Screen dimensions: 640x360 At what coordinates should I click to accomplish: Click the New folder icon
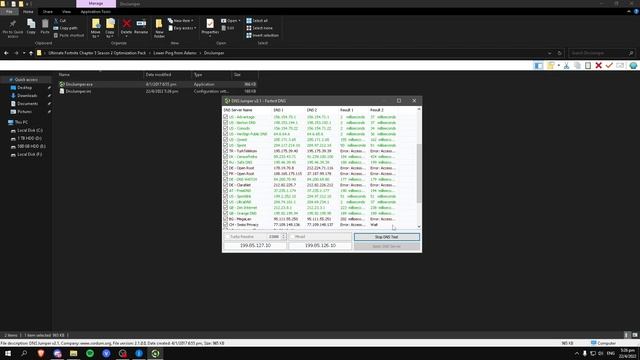[x=159, y=24]
